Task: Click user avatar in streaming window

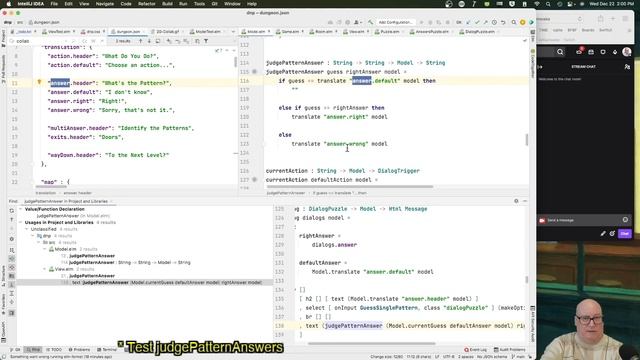Action: click(x=627, y=52)
